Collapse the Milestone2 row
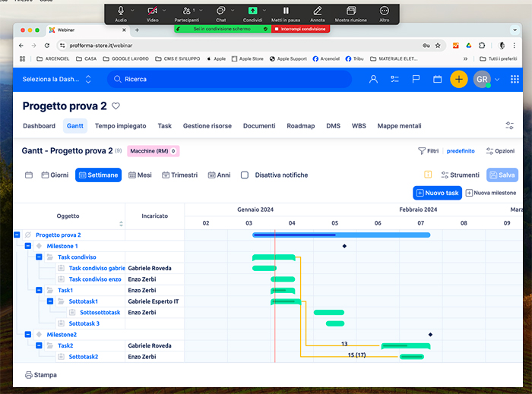 pos(28,334)
